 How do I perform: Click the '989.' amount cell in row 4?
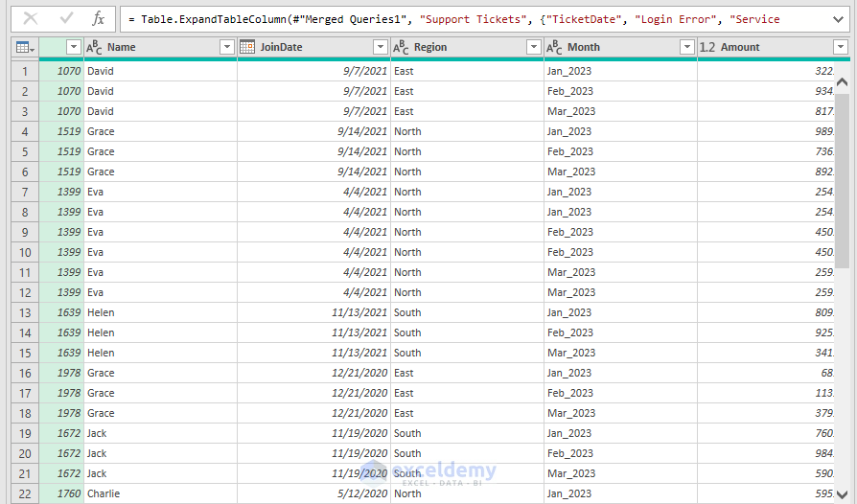(766, 131)
